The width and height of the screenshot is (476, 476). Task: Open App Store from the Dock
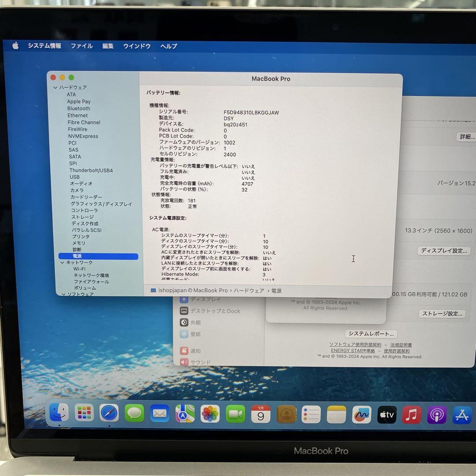[x=462, y=415]
